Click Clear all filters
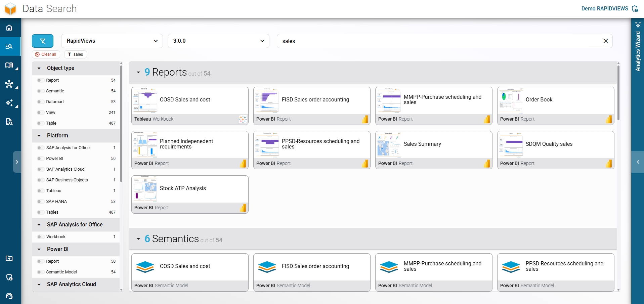Image resolution: width=644 pixels, height=304 pixels. click(x=46, y=54)
